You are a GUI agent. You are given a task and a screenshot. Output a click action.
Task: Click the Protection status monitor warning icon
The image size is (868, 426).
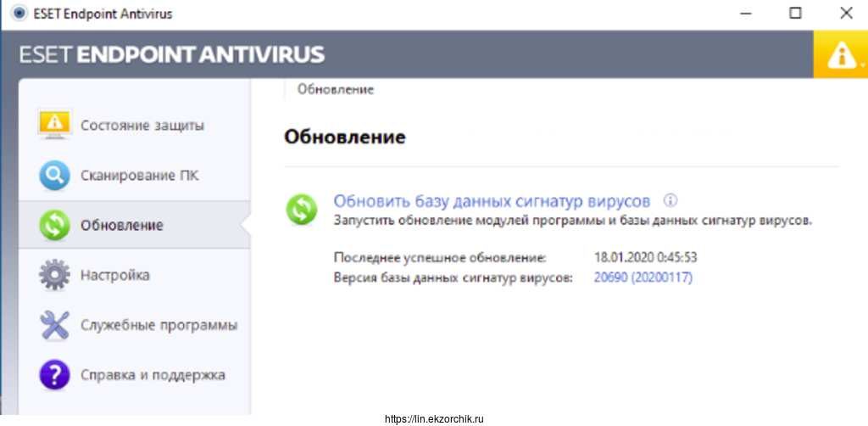click(x=55, y=126)
